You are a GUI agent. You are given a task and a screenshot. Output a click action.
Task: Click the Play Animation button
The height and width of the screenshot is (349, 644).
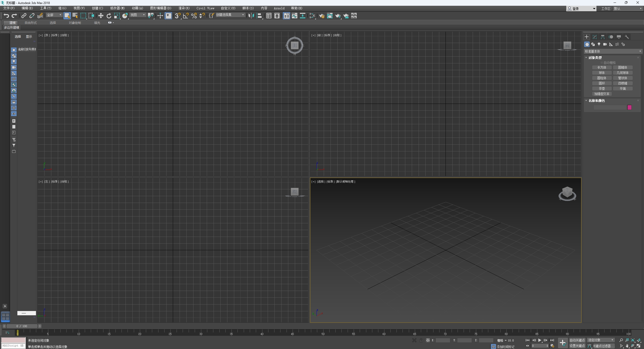(540, 340)
